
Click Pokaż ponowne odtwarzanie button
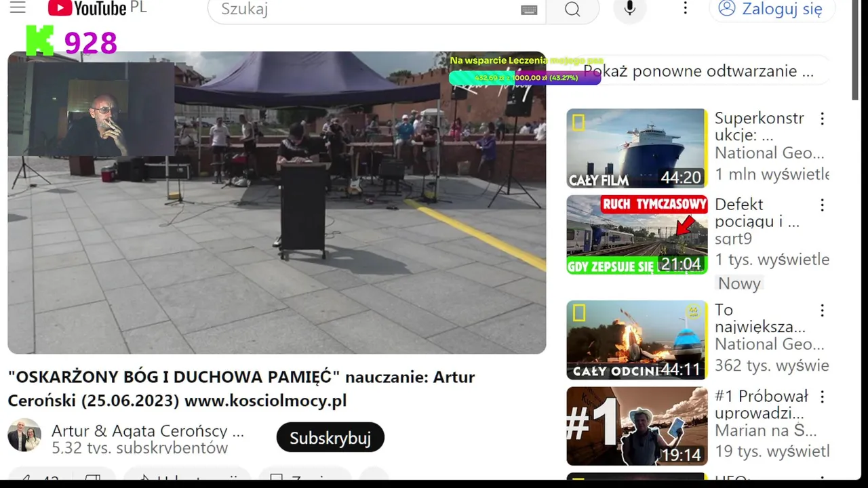click(x=698, y=71)
